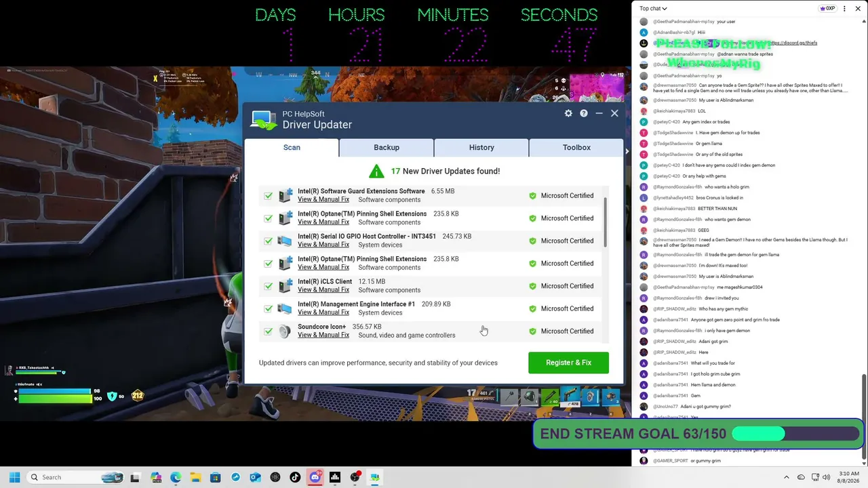Click chat message 'Adani u got gummy grim?'
The height and width of the screenshot is (488, 868).
tap(705, 407)
